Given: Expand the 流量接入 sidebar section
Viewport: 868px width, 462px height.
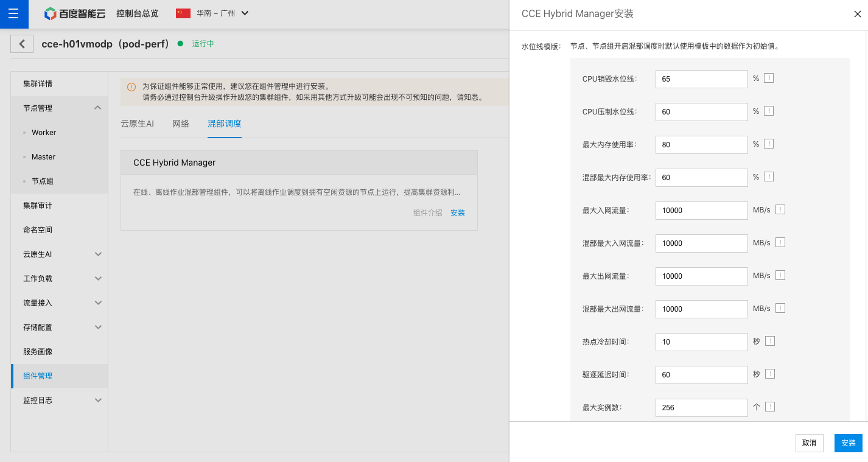Looking at the screenshot, I should point(98,303).
